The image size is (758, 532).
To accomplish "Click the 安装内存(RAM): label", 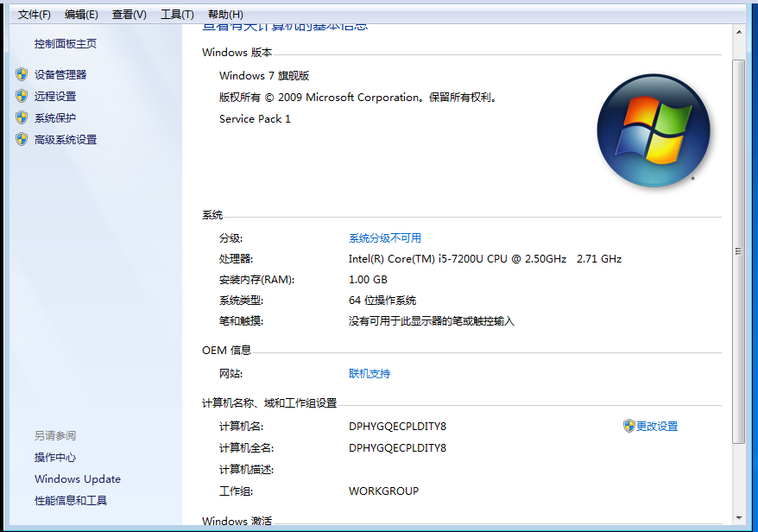I will [256, 280].
